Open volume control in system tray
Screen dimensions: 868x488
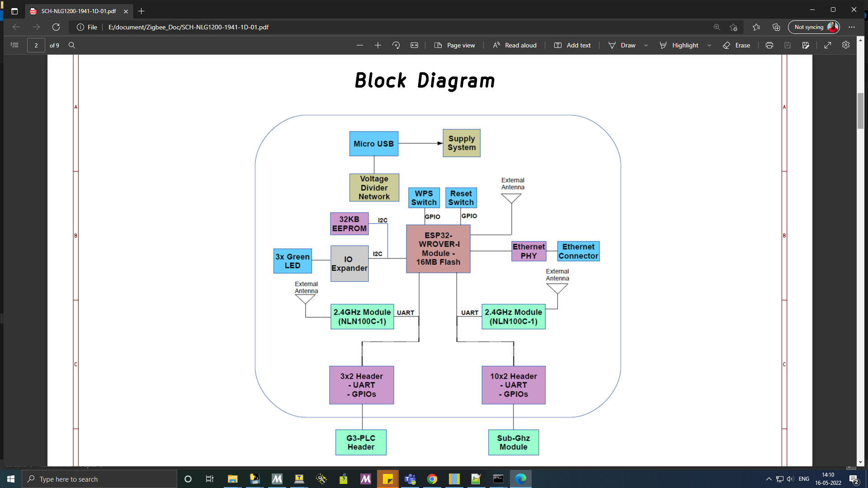(x=790, y=479)
